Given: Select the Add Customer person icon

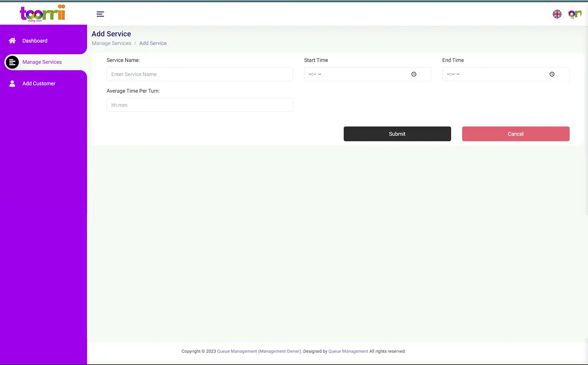Looking at the screenshot, I should [x=12, y=83].
